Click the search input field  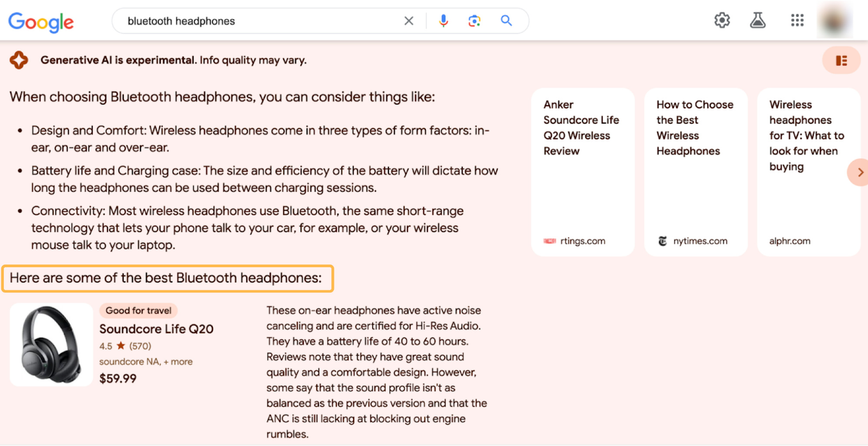(261, 20)
